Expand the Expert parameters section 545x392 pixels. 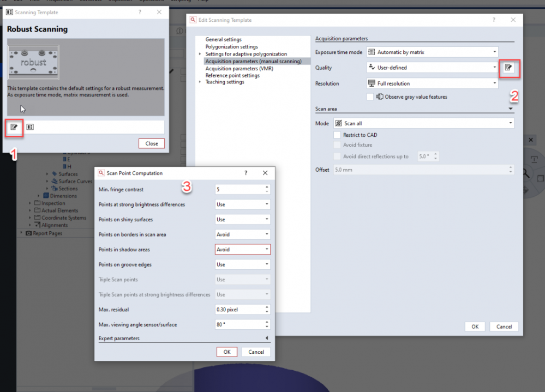click(x=267, y=338)
